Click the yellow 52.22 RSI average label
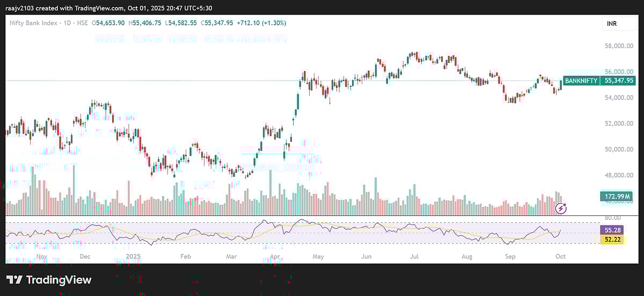644x296 pixels. pyautogui.click(x=612, y=239)
